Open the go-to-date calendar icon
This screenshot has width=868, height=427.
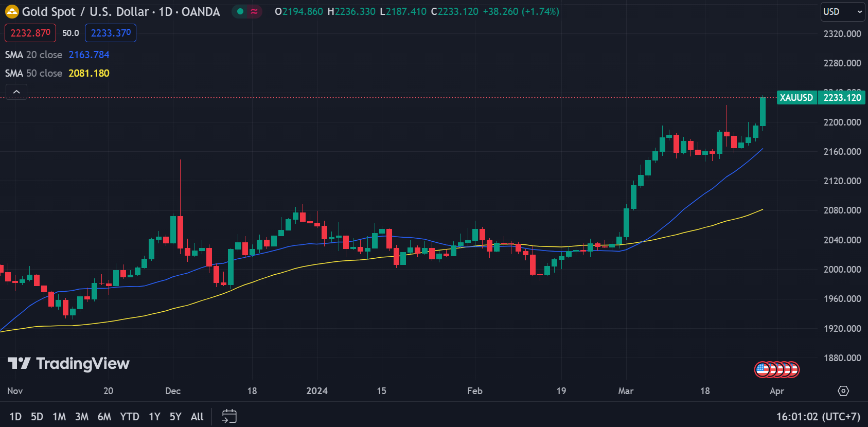[229, 416]
